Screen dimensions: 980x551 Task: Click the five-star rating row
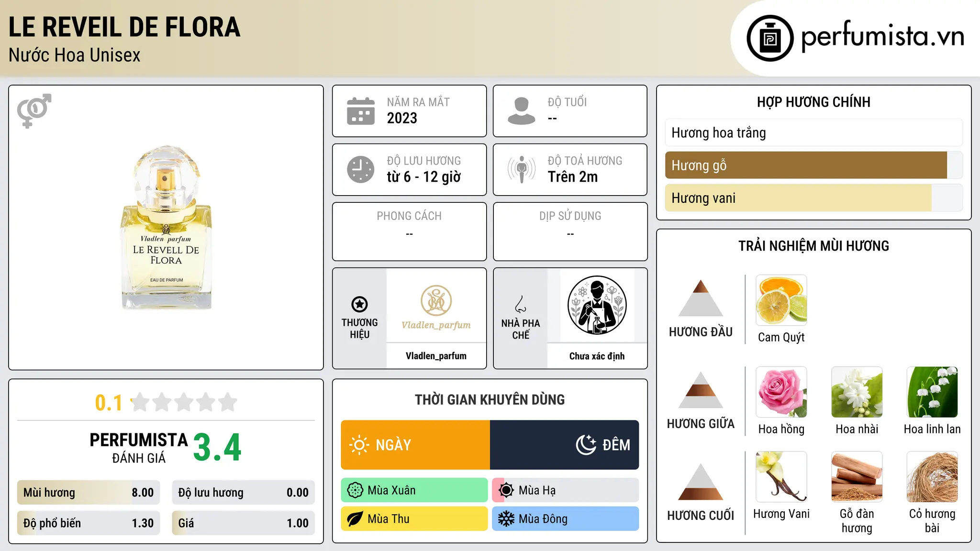184,402
